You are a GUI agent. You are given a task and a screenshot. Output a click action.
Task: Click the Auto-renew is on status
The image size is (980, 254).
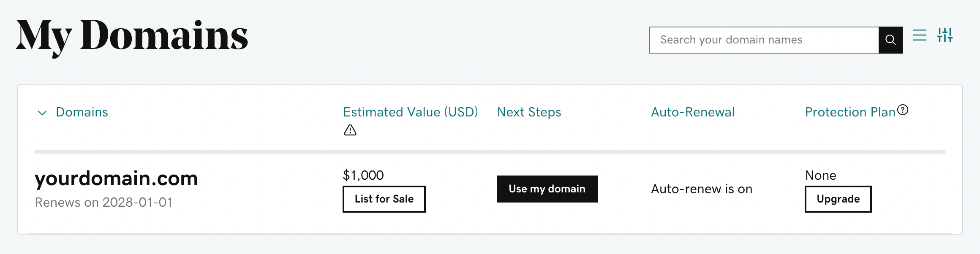point(702,189)
